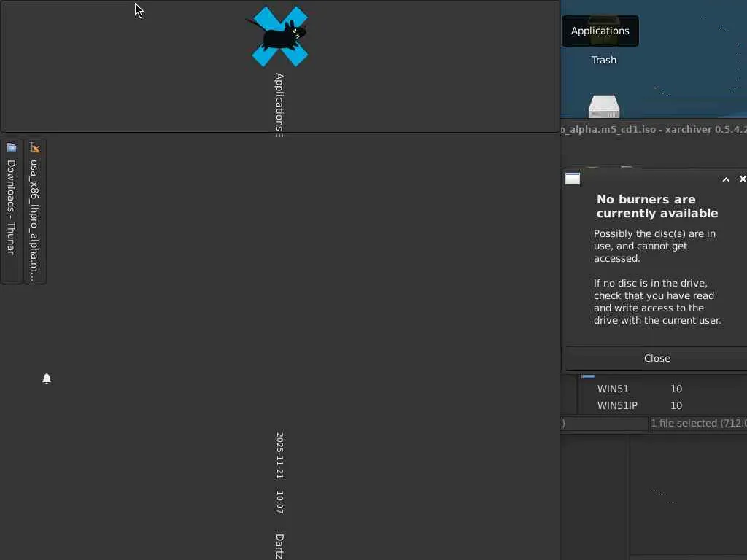Click the 'No burners are currently available' heading
The width and height of the screenshot is (747, 560).
(x=657, y=206)
